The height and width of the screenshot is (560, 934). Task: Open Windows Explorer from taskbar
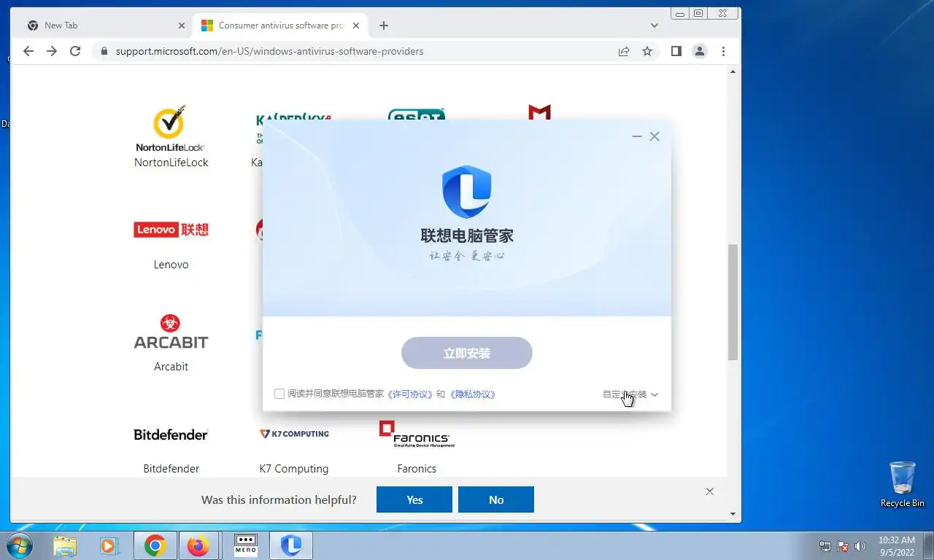click(65, 545)
